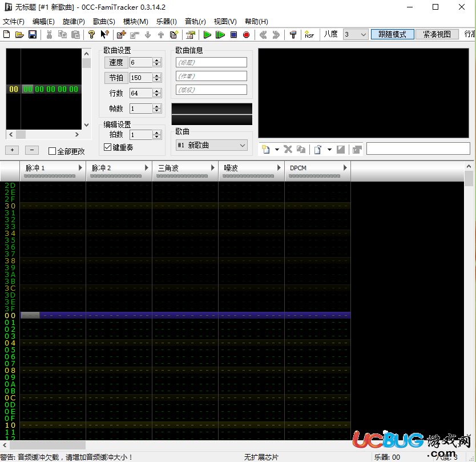Expand the 噪波 channel arrow
The width and height of the screenshot is (476, 462).
[279, 168]
